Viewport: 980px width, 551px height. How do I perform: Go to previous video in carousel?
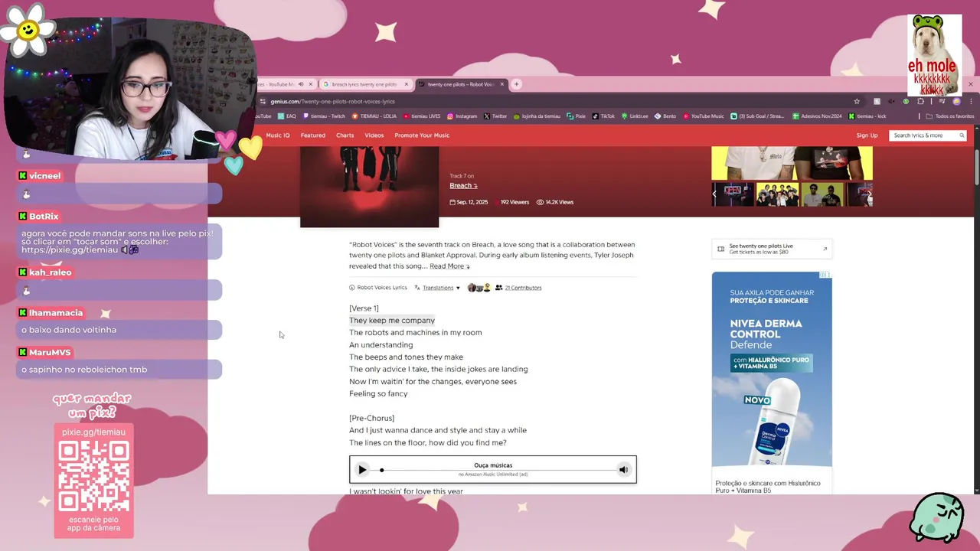tap(715, 194)
